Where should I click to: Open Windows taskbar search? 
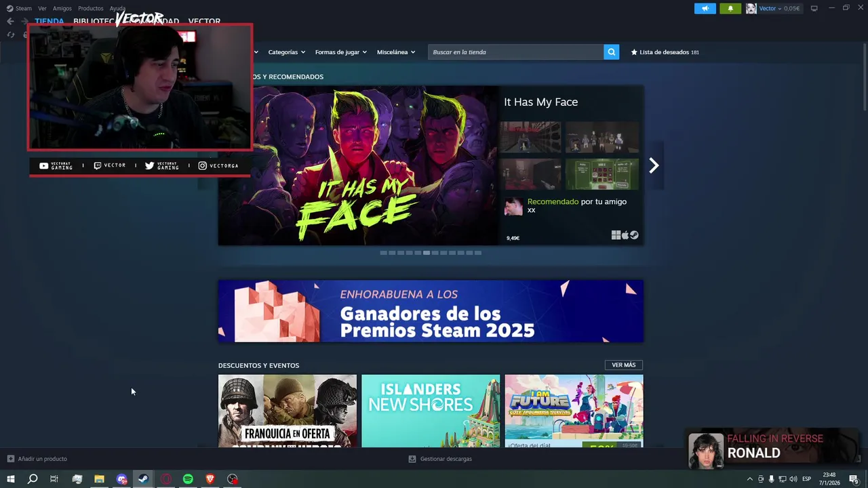32,479
